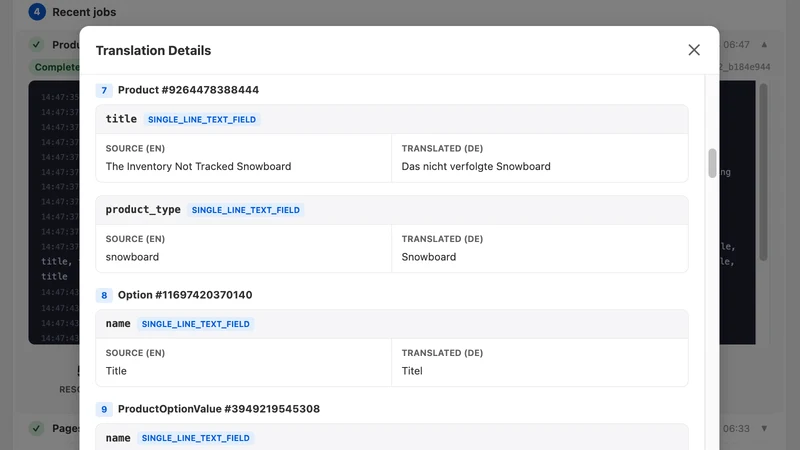Click the number 7 badge for Product
Viewport: 800px width, 450px height.
[x=104, y=90]
